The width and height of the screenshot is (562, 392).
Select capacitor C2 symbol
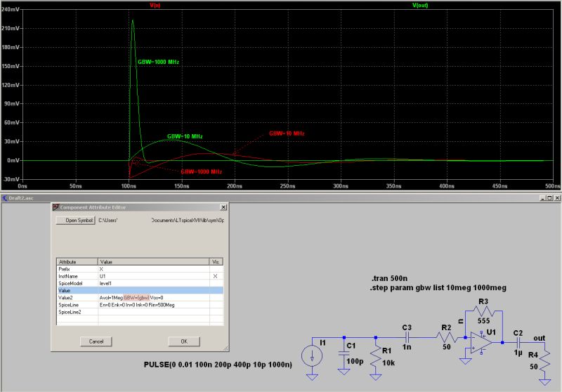click(x=518, y=343)
